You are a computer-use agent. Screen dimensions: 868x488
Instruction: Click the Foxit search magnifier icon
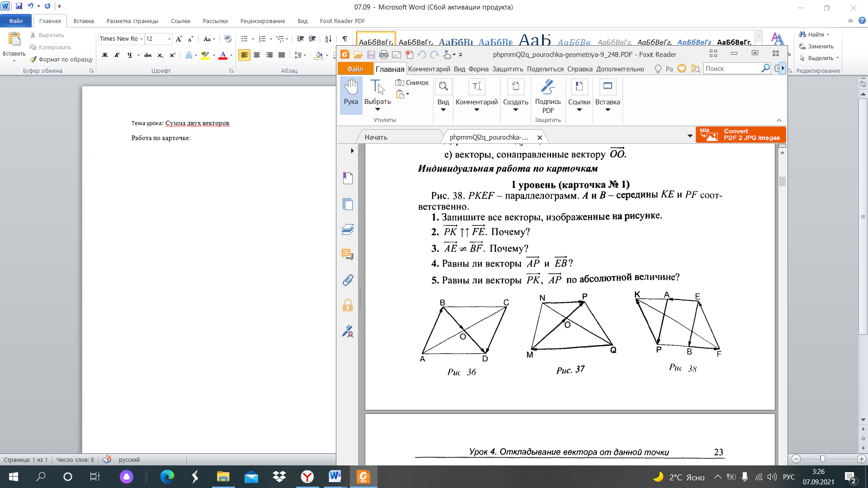pyautogui.click(x=765, y=68)
